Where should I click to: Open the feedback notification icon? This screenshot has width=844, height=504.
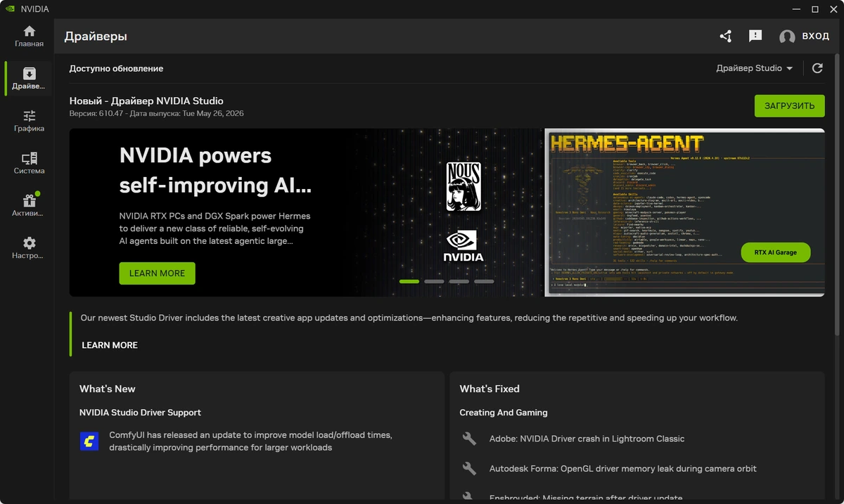point(755,36)
